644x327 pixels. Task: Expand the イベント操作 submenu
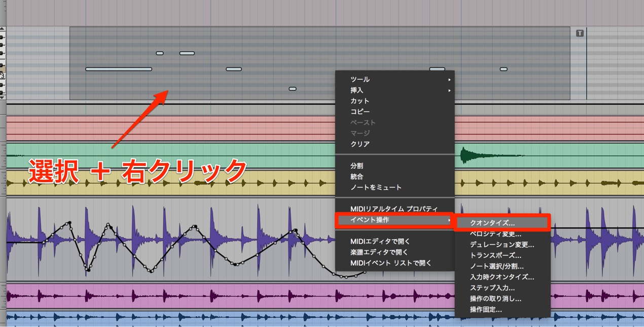click(395, 220)
